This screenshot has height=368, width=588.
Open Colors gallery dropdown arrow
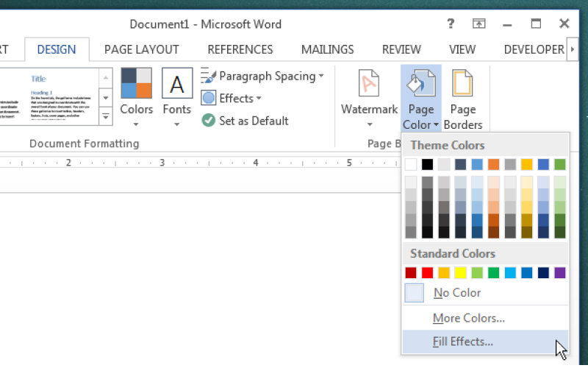click(x=136, y=124)
